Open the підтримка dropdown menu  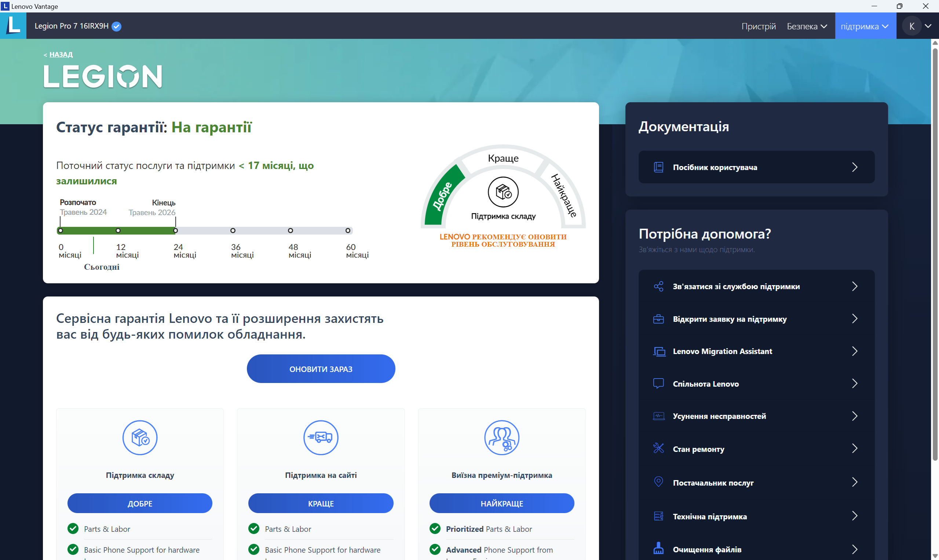click(865, 26)
